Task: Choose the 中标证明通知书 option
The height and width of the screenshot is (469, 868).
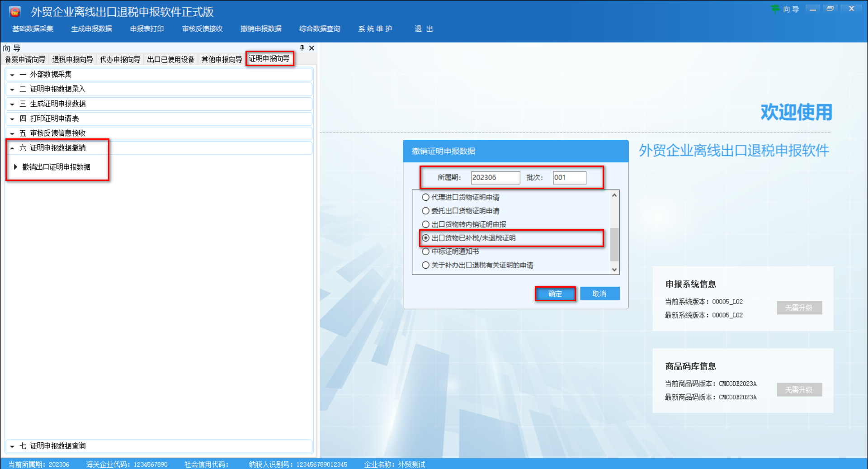Action: point(425,251)
